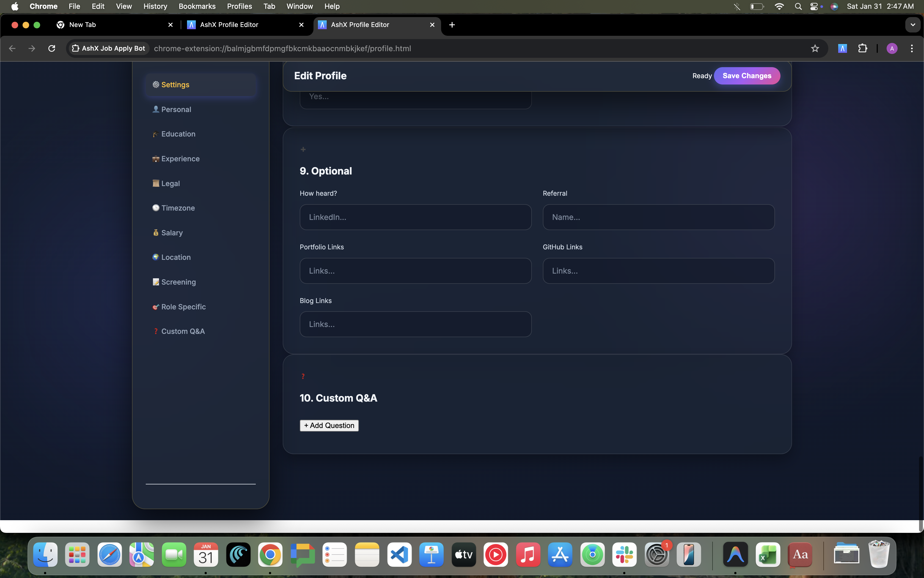Switch to the New Tab browser tab
Image resolution: width=924 pixels, height=578 pixels.
click(115, 25)
